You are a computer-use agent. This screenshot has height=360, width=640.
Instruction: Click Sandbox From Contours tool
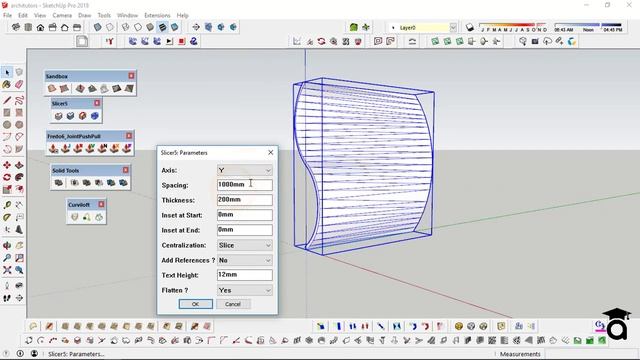pos(52,88)
